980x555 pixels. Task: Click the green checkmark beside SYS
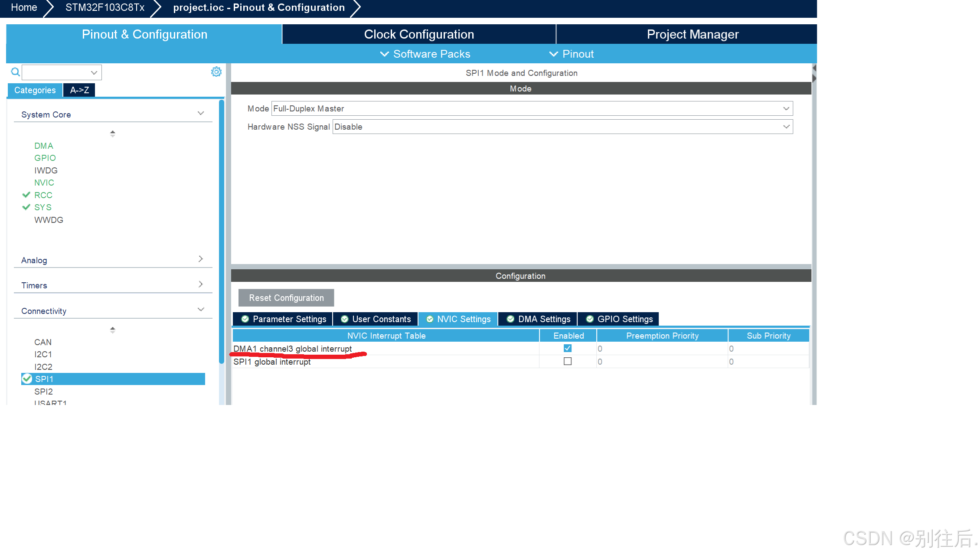tap(26, 207)
